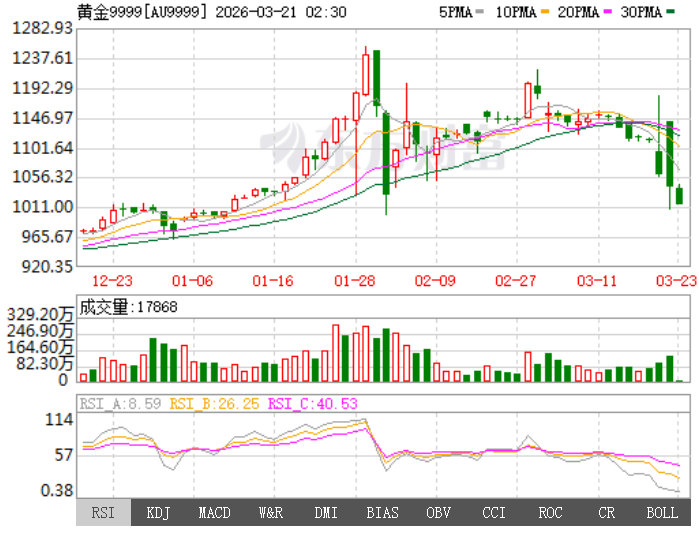The width and height of the screenshot is (699, 545).
Task: Click the 黄金9999[AU9999] chart title
Action: coord(142,12)
